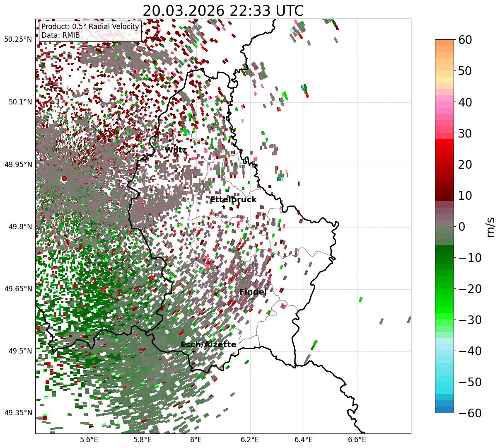Click the 49.95°N latitude tick label
Viewport: 500px width, 448px height.
point(18,165)
